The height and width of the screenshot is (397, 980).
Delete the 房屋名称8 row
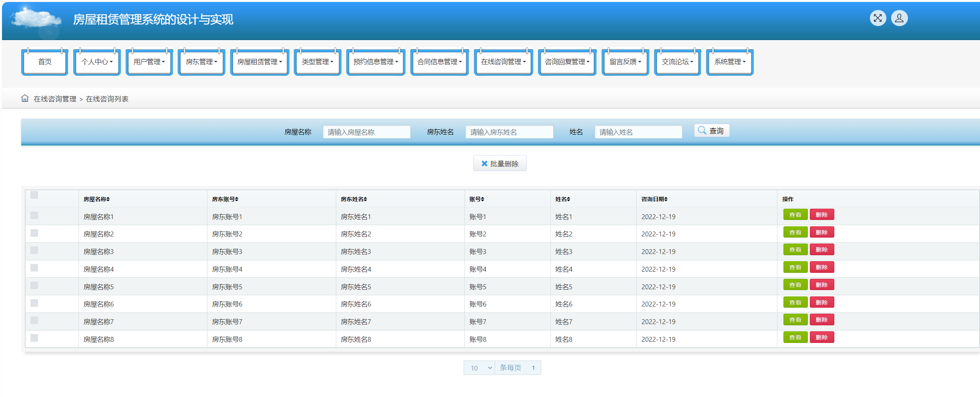(x=821, y=337)
